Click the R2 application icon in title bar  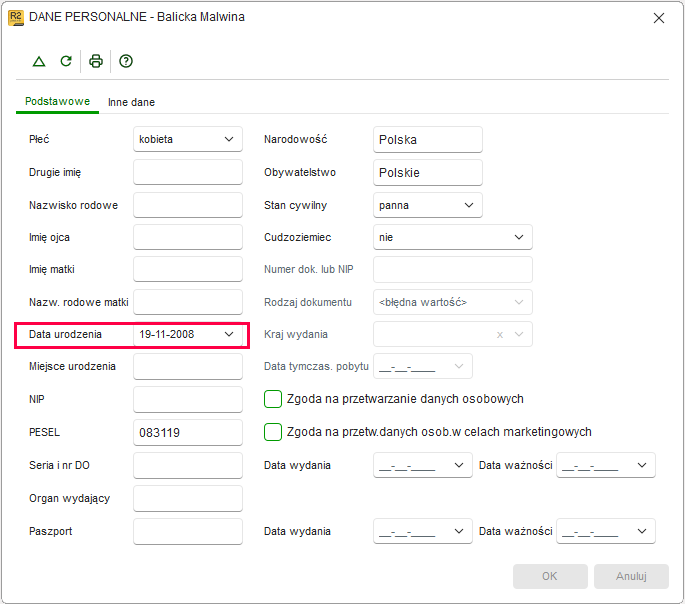(x=16, y=17)
